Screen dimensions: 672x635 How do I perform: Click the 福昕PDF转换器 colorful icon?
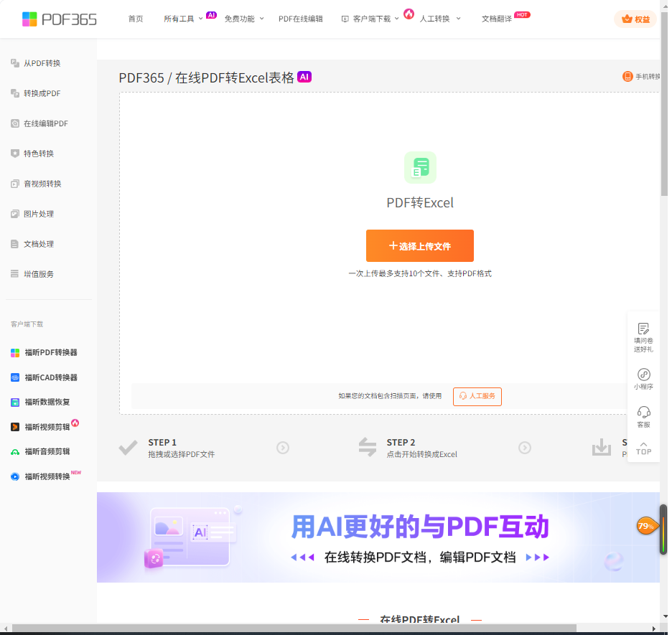click(x=15, y=352)
